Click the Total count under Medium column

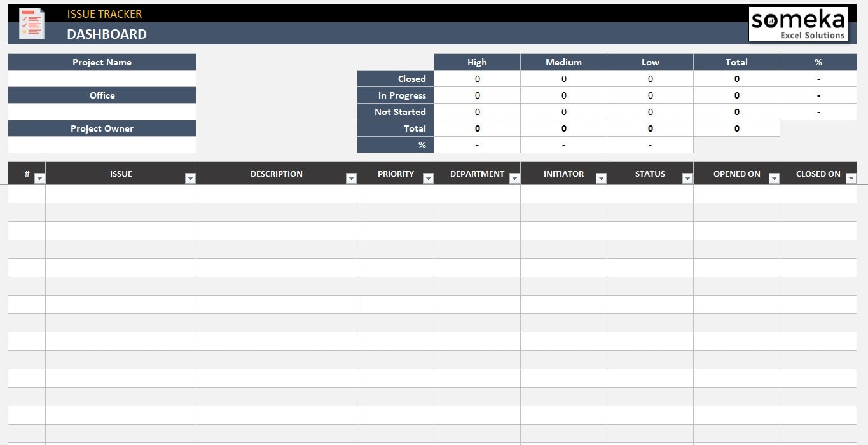click(x=563, y=128)
